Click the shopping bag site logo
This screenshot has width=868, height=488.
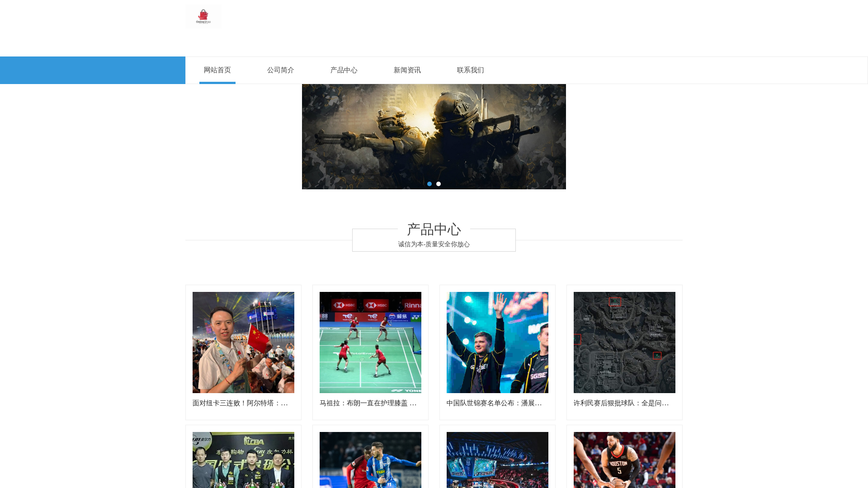pyautogui.click(x=203, y=17)
